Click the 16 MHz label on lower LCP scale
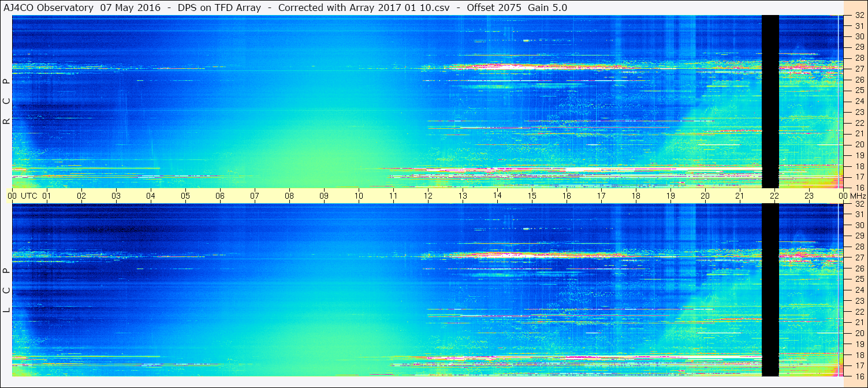868x388 pixels. point(859,376)
